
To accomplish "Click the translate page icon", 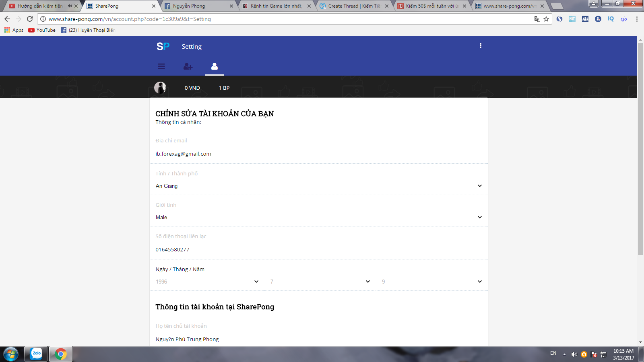I will point(537,19).
